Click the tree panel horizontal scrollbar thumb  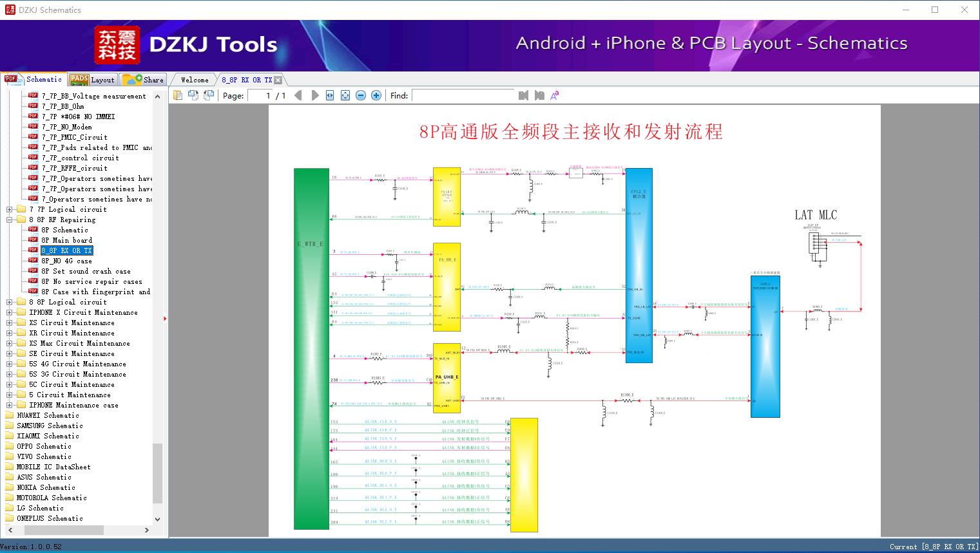pyautogui.click(x=64, y=530)
